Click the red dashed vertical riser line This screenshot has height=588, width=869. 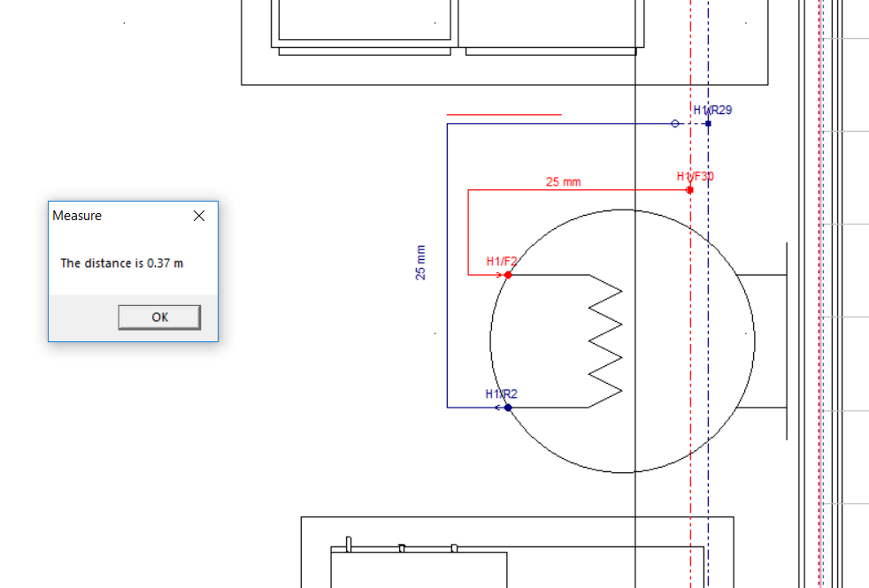pos(690,332)
